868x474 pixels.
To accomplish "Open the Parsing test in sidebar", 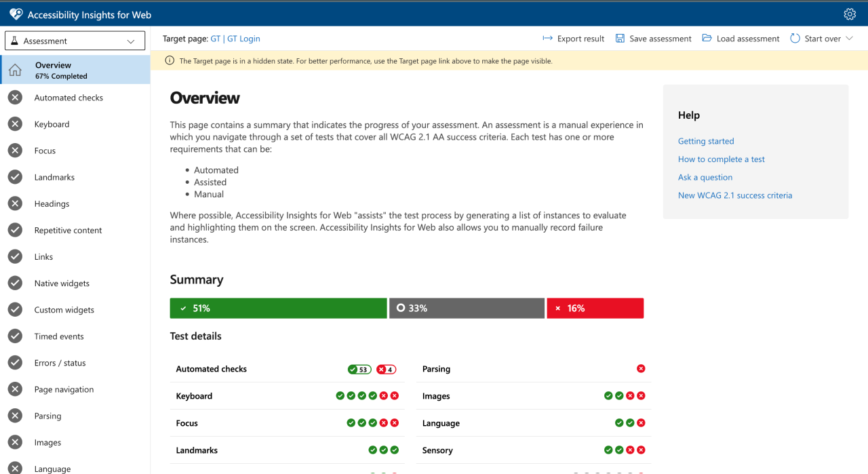I will 75,416.
